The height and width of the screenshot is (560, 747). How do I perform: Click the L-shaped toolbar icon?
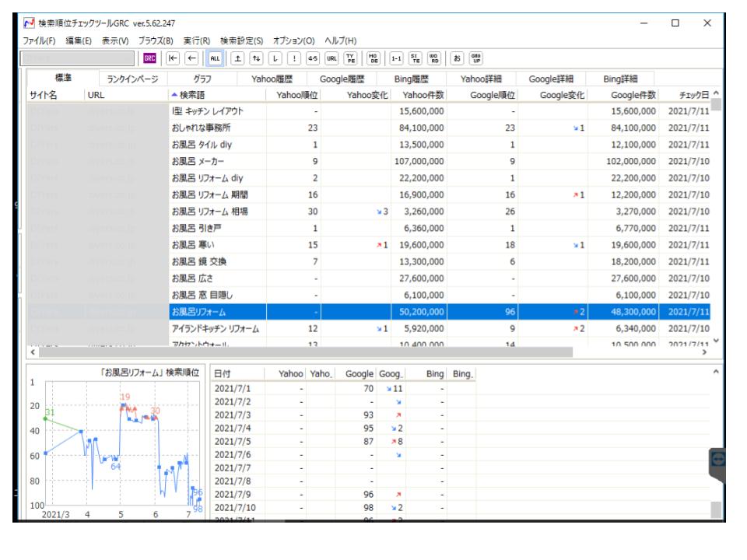pyautogui.click(x=275, y=58)
